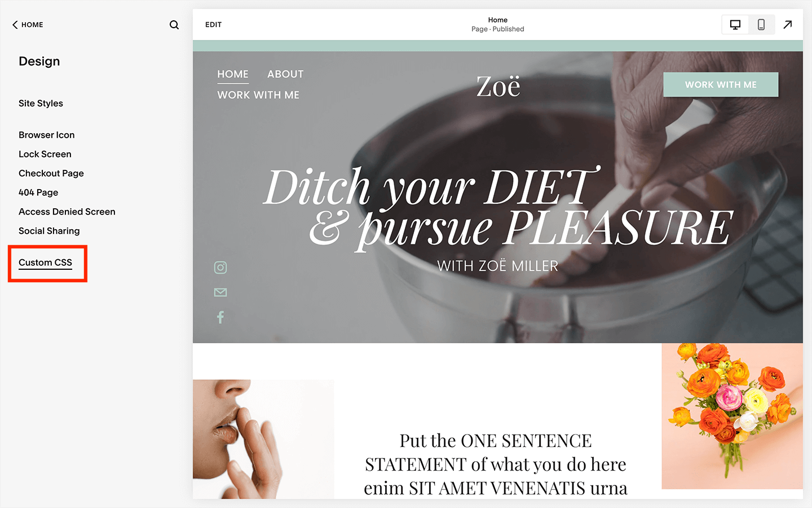Viewport: 812px width, 508px height.
Task: Open Access Denied Screen settings
Action: (67, 212)
